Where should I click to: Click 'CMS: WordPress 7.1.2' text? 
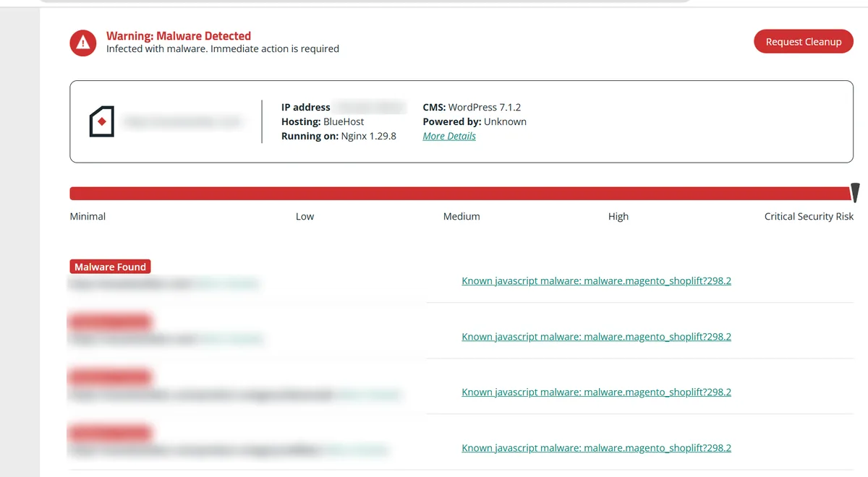(472, 107)
